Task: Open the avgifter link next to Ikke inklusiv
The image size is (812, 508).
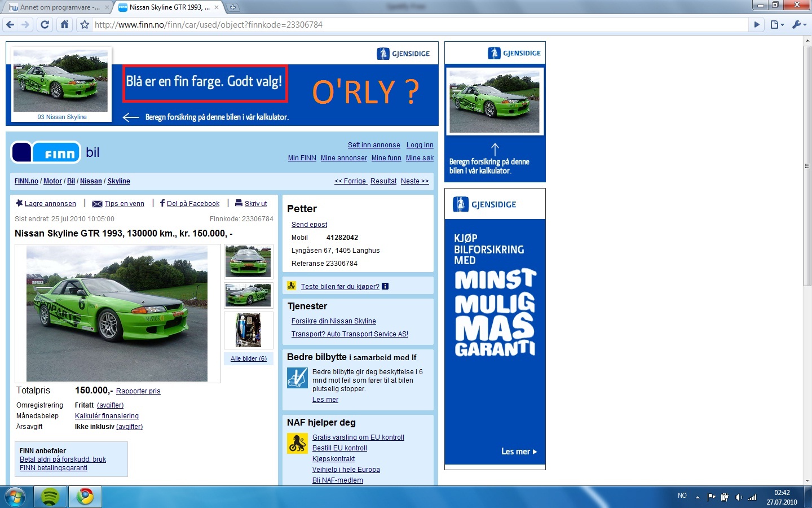Action: pos(129,427)
